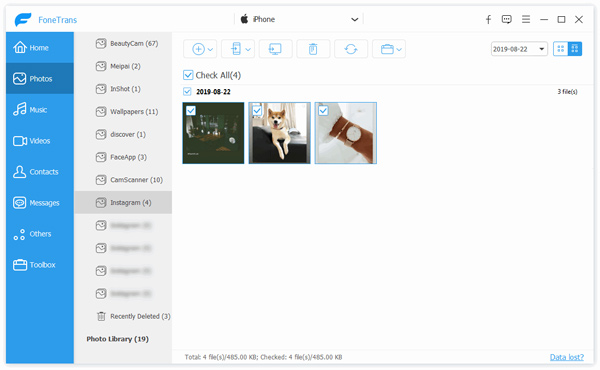
Task: Click the Add photos plus icon
Action: [198, 49]
